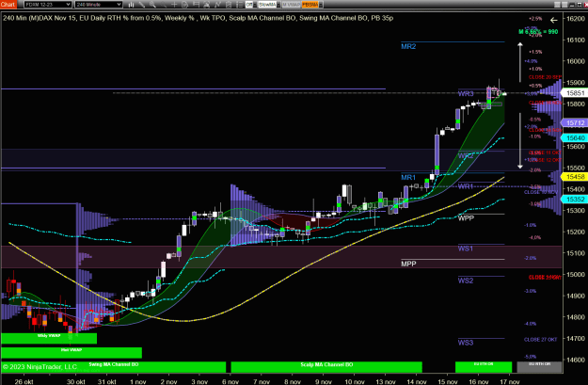Image resolution: width=588 pixels, height=385 pixels.
Task: Toggle the SlowMA toolbar button
Action: (268, 5)
